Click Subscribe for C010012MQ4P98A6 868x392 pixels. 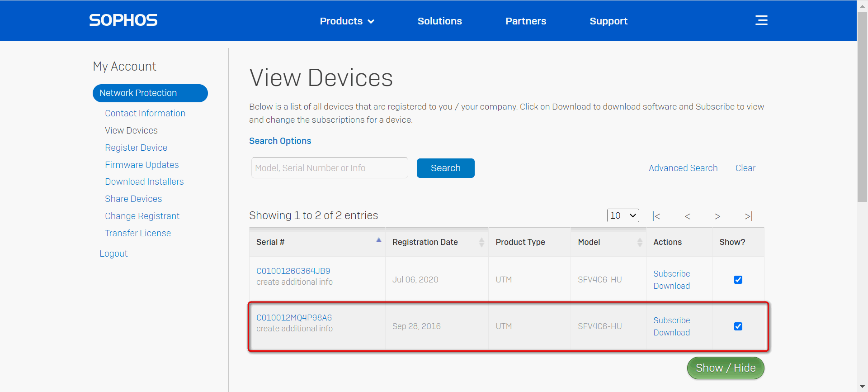[x=671, y=320]
